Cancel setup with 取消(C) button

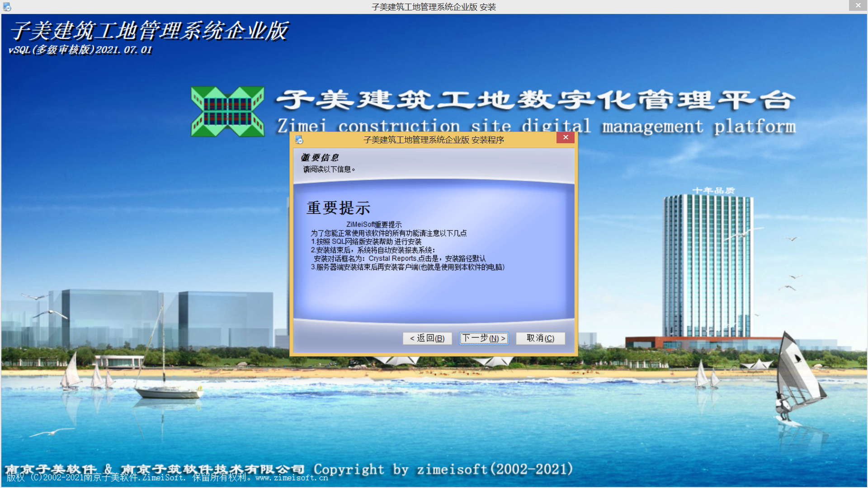pos(540,338)
